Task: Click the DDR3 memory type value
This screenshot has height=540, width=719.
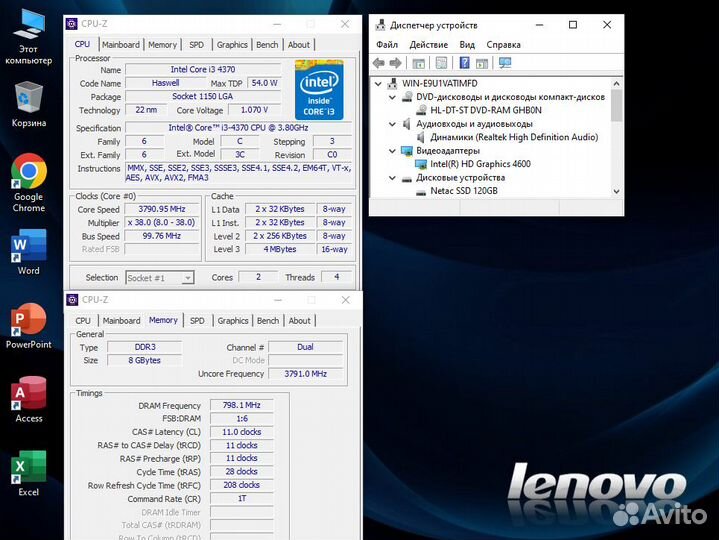Action: pos(145,347)
